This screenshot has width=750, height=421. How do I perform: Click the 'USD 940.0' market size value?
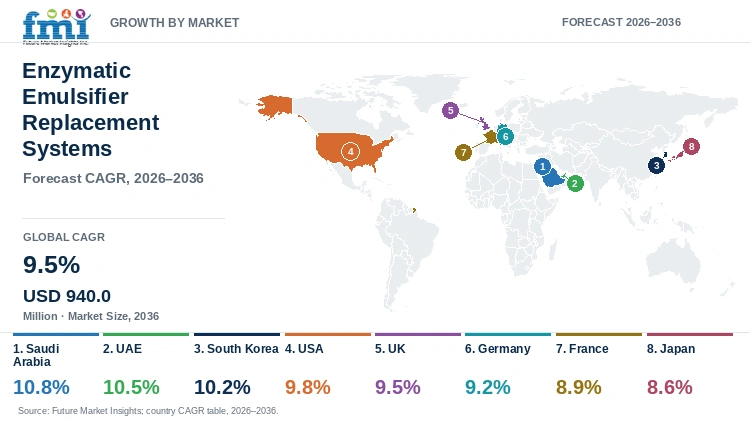67,296
